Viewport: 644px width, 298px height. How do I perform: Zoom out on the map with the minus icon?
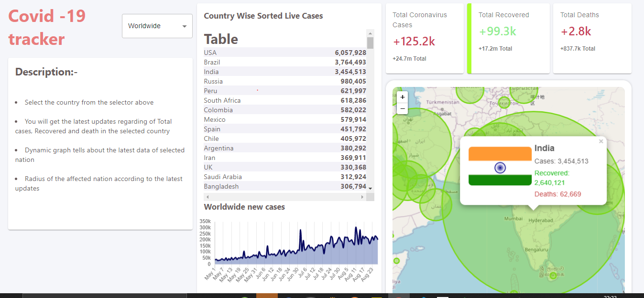[x=402, y=108]
